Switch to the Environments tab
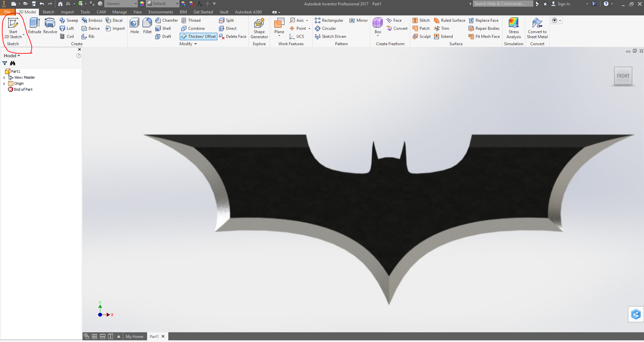The width and height of the screenshot is (644, 342). (x=161, y=12)
